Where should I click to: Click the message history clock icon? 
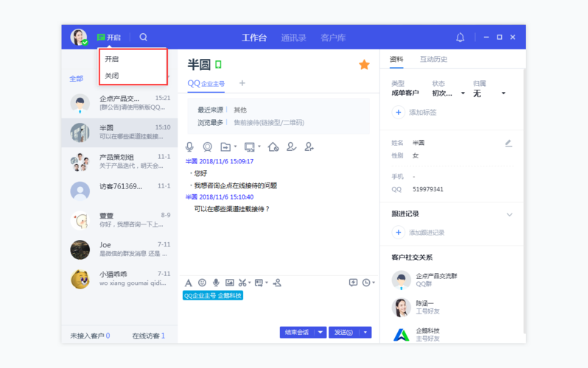[x=366, y=283]
